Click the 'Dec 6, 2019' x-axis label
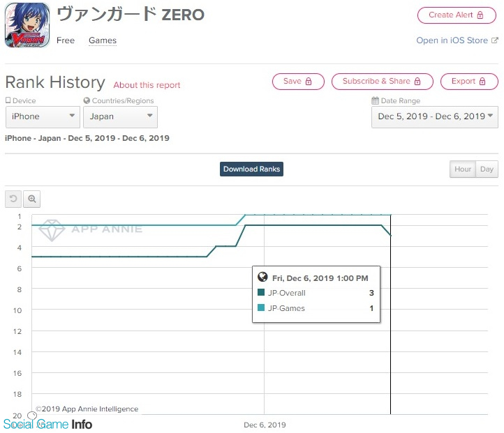Image resolution: width=504 pixels, height=433 pixels. [265, 425]
